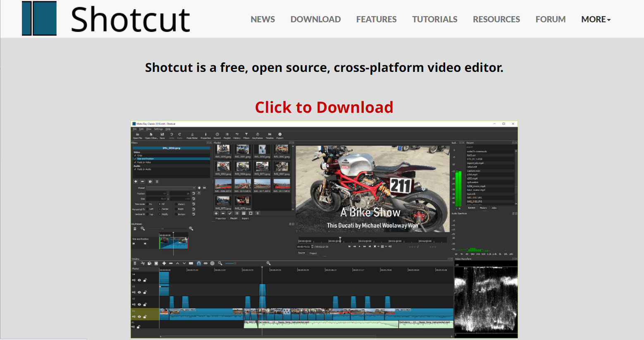Open the player grid options dropdown
This screenshot has height=340, width=644.
pos(386,247)
